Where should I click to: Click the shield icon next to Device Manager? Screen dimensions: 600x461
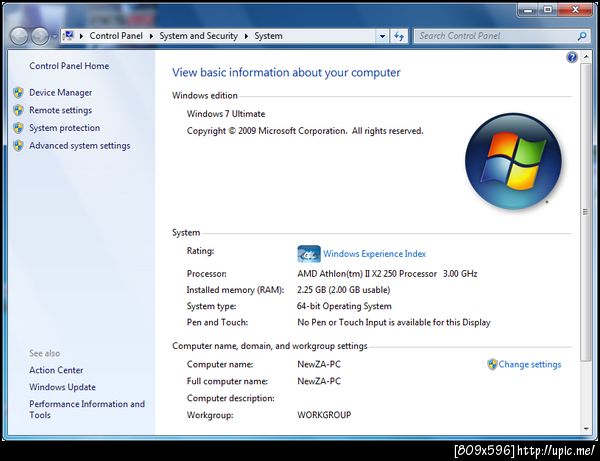[x=18, y=93]
